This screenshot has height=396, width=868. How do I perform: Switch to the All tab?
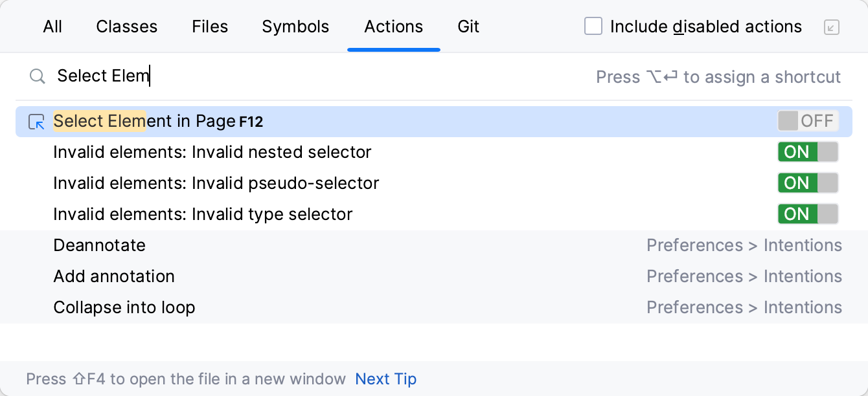point(52,27)
